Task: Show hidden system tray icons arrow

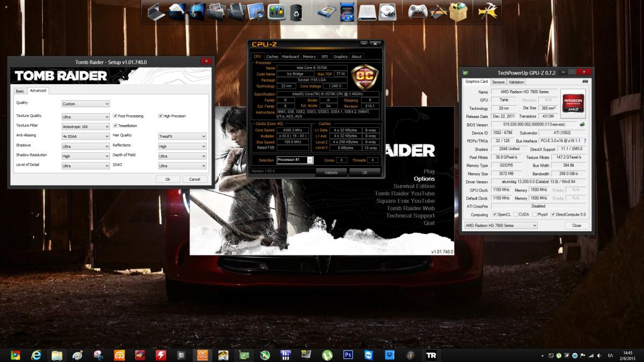Action: tap(543, 355)
